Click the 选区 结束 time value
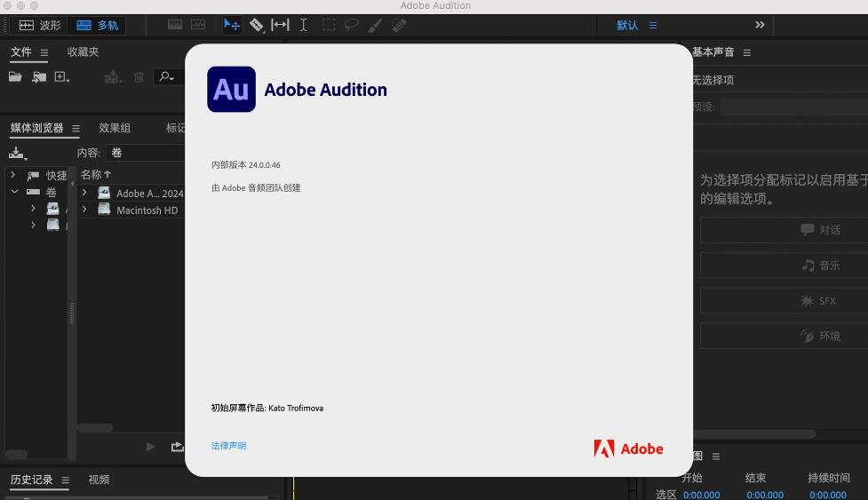 [765, 495]
